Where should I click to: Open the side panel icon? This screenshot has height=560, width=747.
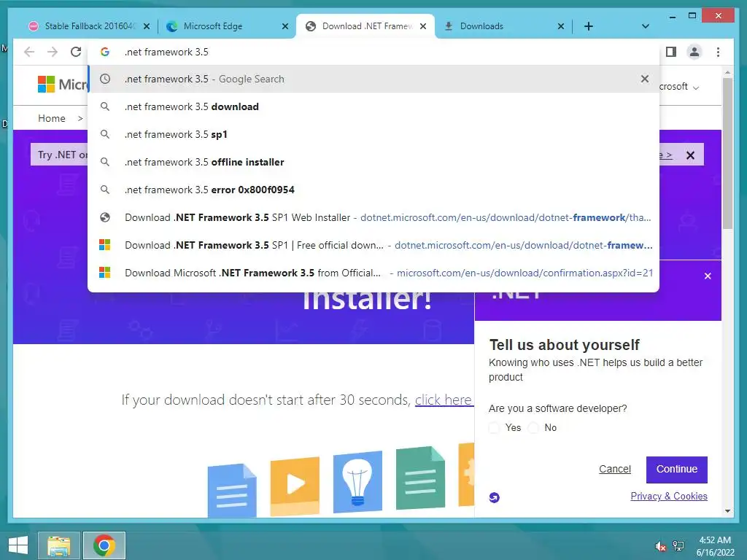[x=671, y=52]
